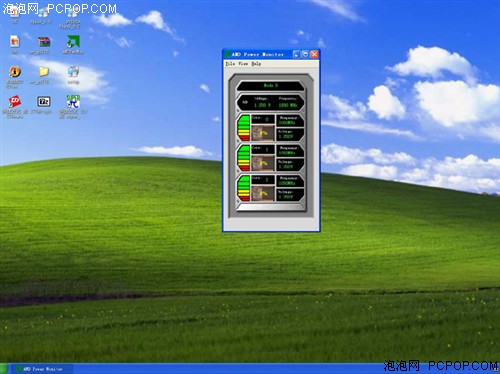Click the Core 0 usage percentage thumbnail

[263, 133]
